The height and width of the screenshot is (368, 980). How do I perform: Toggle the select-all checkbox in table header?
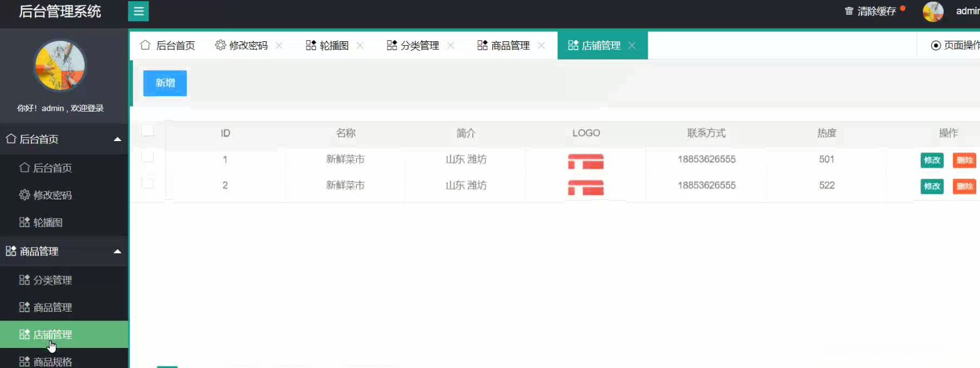coord(148,130)
